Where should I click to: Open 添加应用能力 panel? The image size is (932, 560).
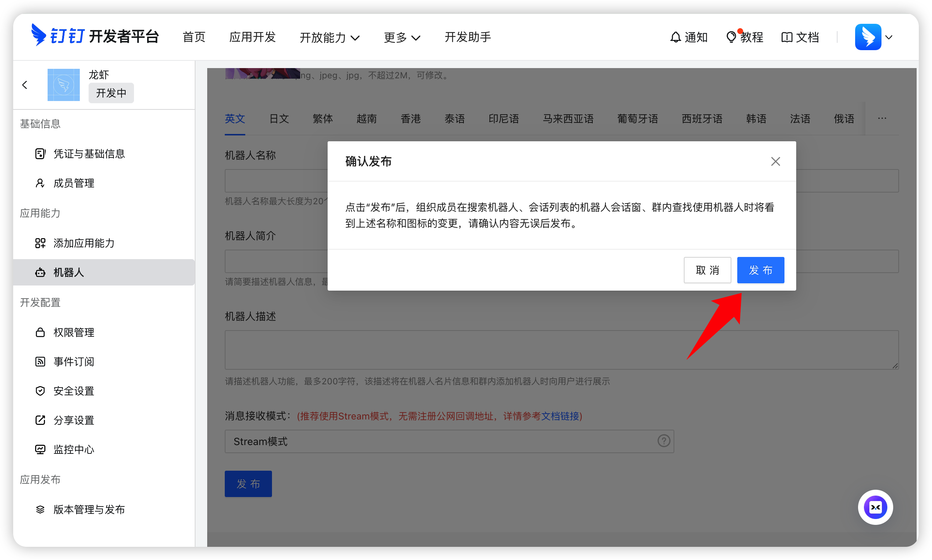[84, 243]
